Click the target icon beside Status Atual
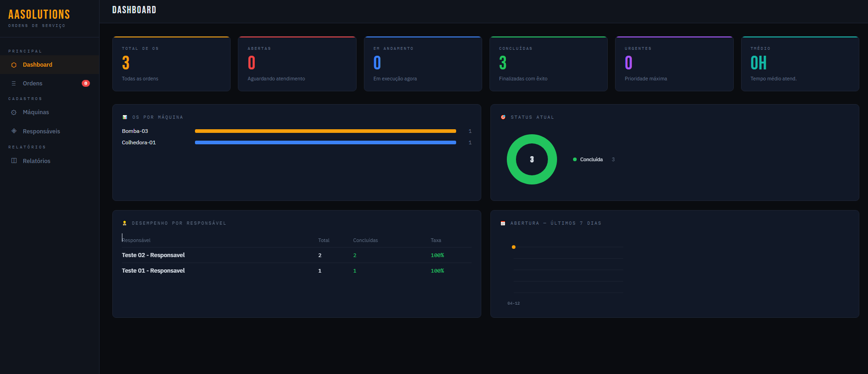Image resolution: width=868 pixels, height=374 pixels. (x=503, y=117)
